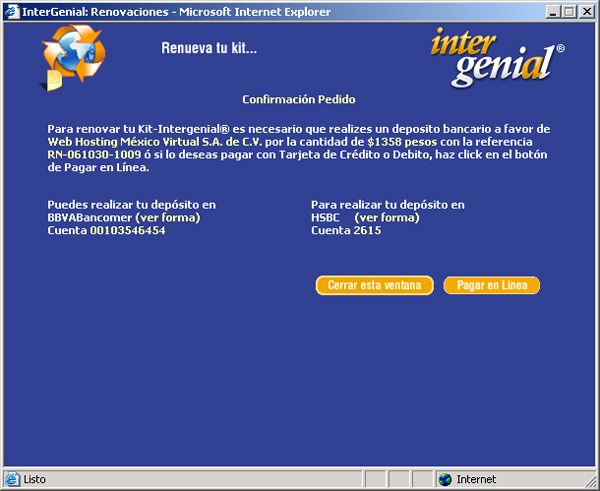Click the intergenial logo

497,57
